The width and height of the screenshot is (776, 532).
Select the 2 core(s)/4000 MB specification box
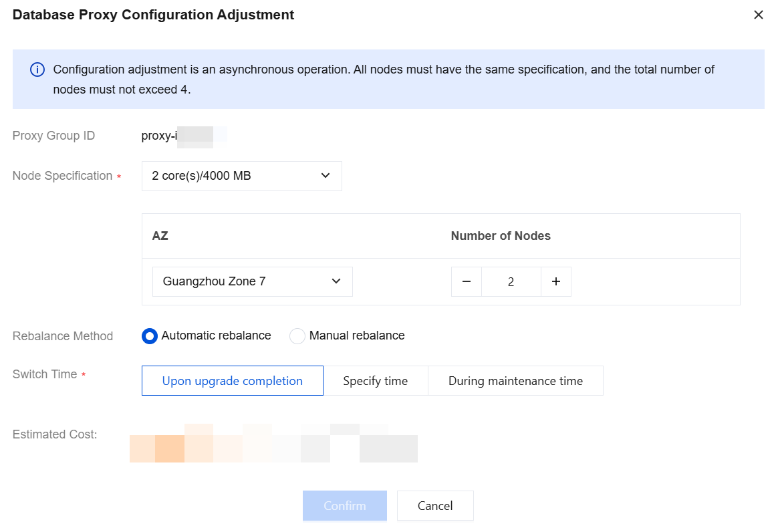[x=241, y=176]
